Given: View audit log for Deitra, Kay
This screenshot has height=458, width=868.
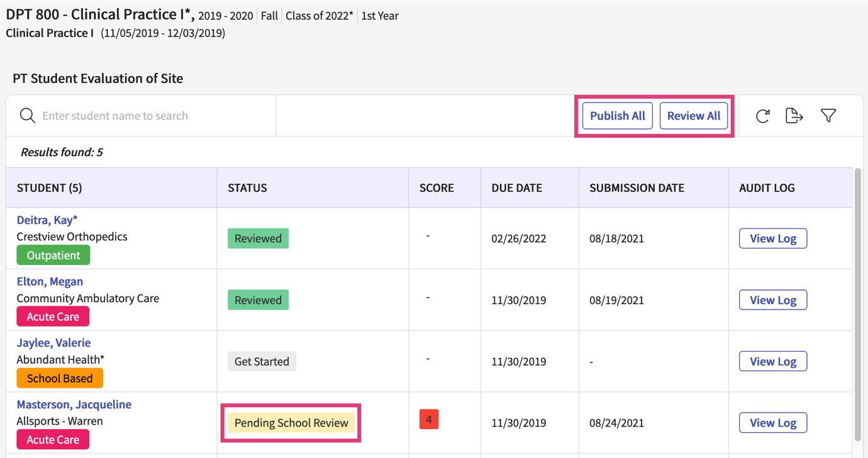Looking at the screenshot, I should pos(772,238).
